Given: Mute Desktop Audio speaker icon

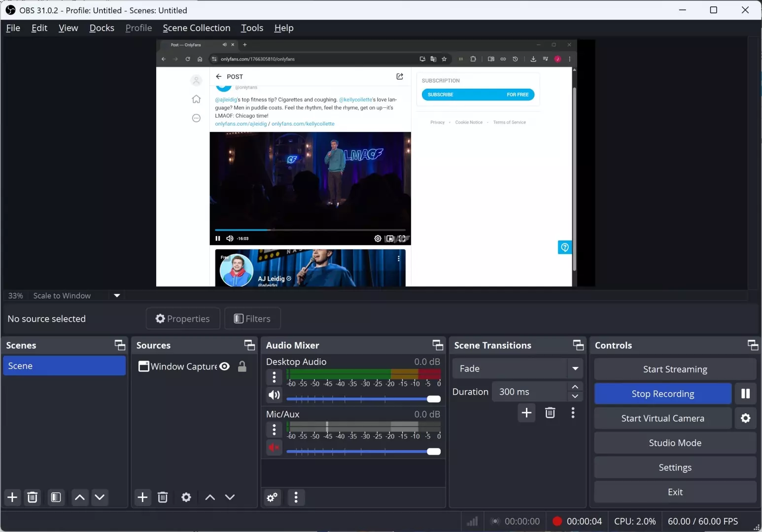Looking at the screenshot, I should tap(274, 395).
